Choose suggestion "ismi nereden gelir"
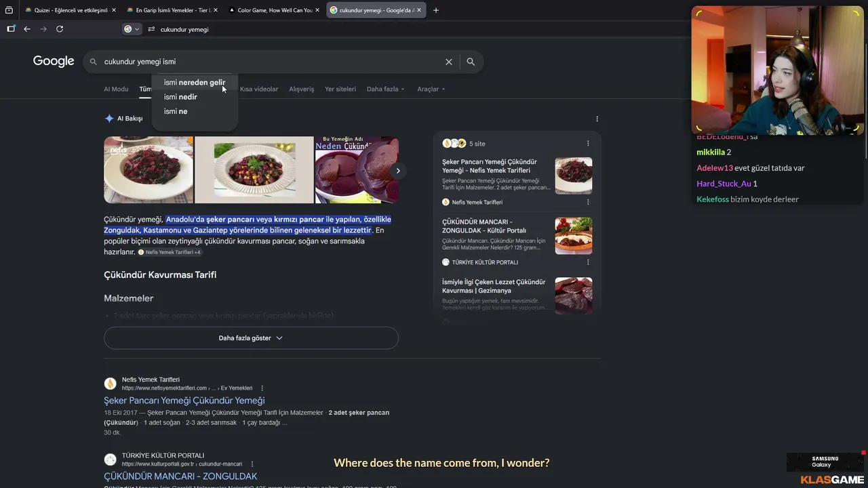The width and height of the screenshot is (868, 488). (x=195, y=83)
